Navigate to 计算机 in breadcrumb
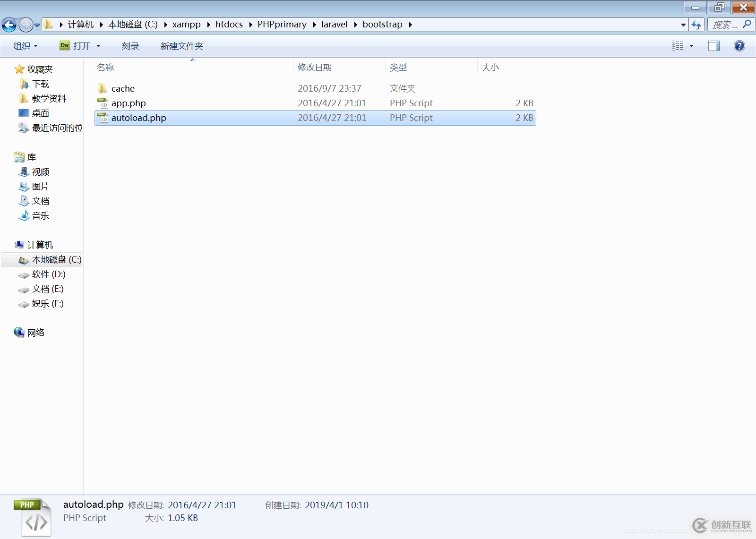This screenshot has width=756, height=539. click(x=81, y=24)
